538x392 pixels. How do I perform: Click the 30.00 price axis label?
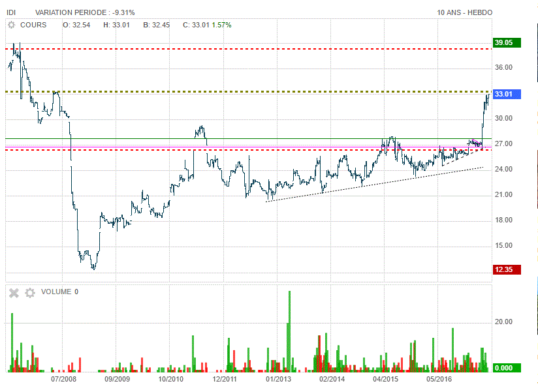(503, 118)
